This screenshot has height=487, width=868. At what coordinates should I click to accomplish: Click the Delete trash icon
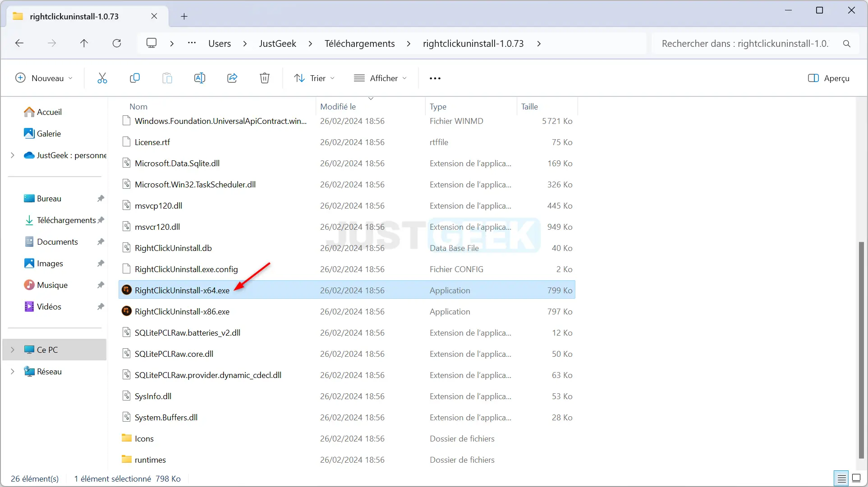(265, 78)
